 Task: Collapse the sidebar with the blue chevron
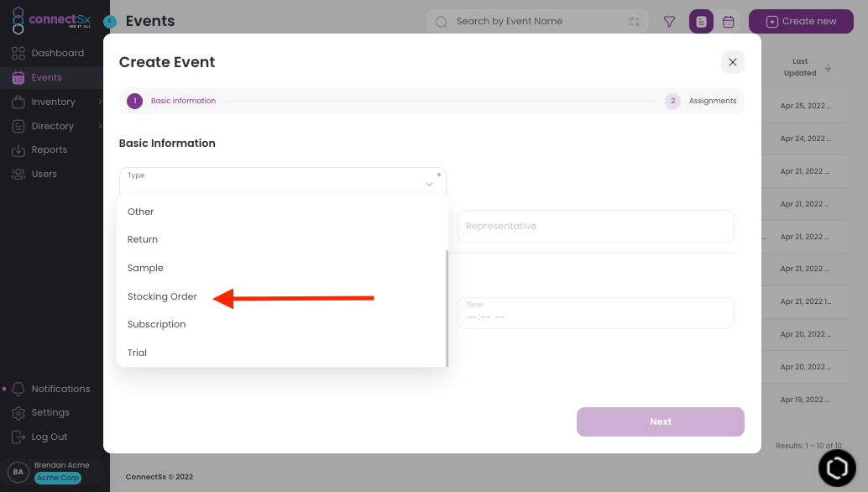(x=110, y=21)
